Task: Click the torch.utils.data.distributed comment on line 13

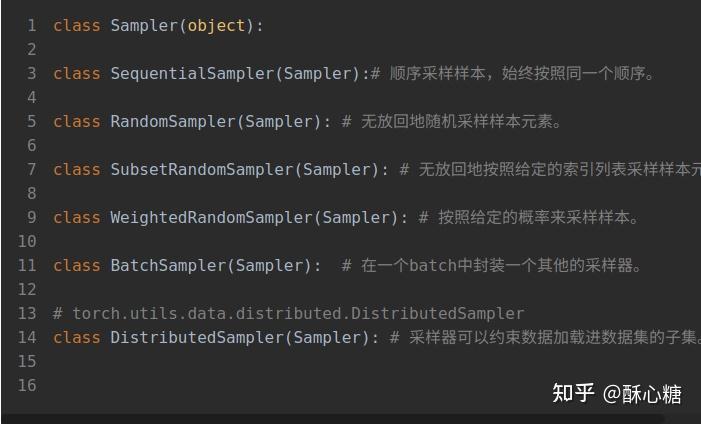Action: [x=288, y=313]
